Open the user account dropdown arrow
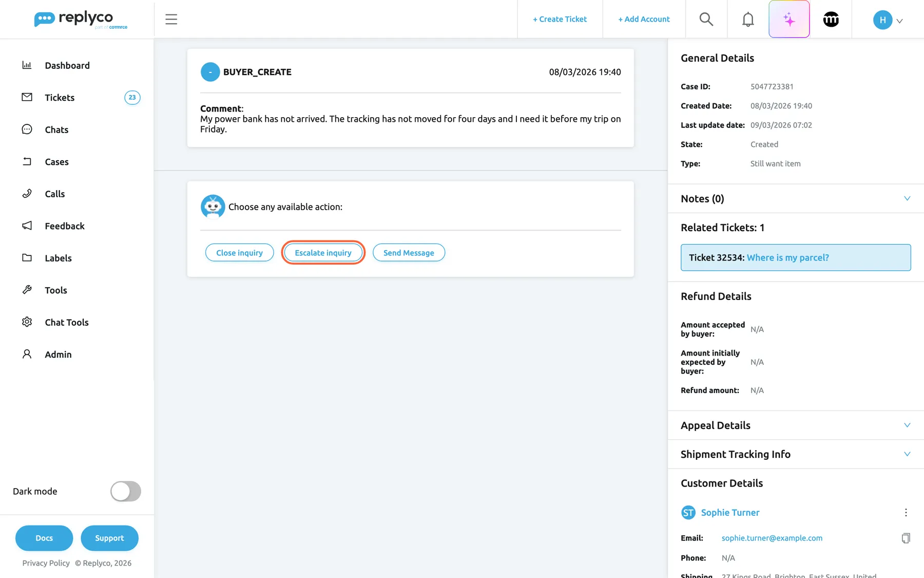924x578 pixels. [899, 21]
